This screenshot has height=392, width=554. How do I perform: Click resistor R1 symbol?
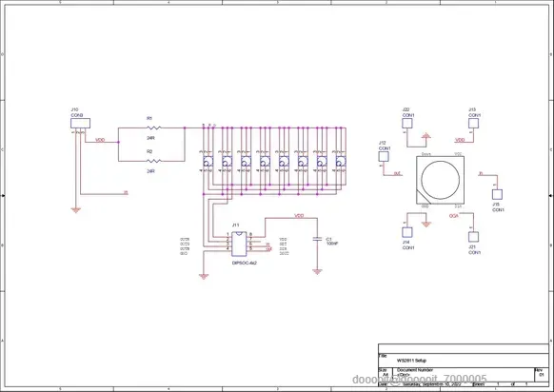pyautogui.click(x=153, y=127)
